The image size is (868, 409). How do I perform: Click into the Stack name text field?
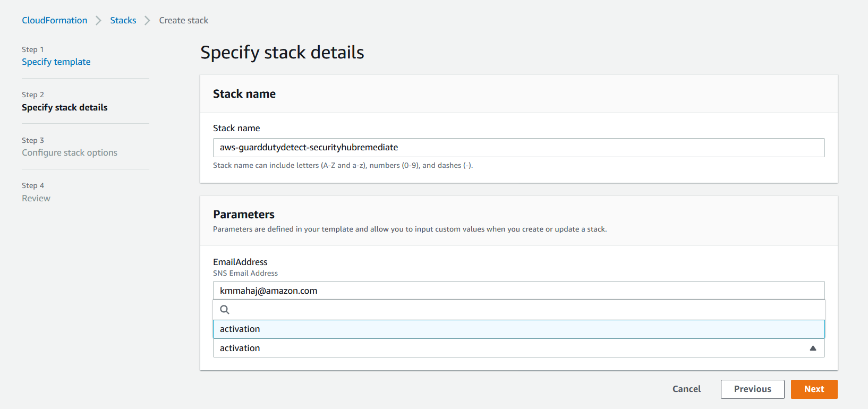519,148
